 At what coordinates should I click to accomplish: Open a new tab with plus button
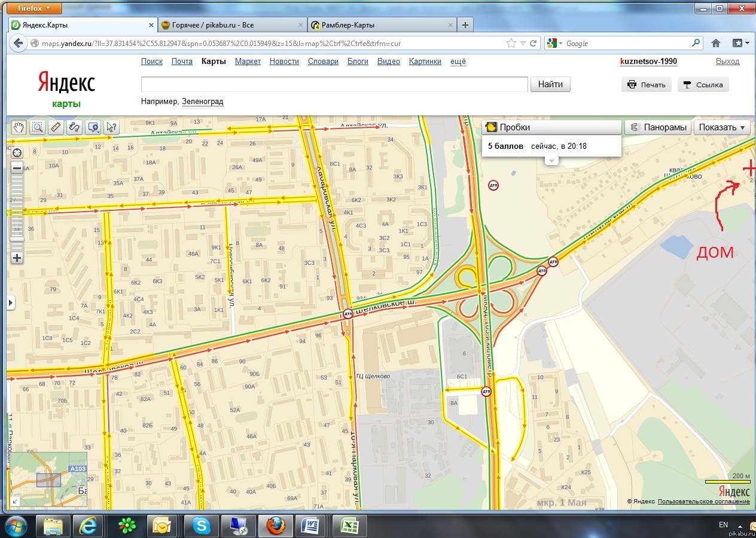tap(465, 25)
